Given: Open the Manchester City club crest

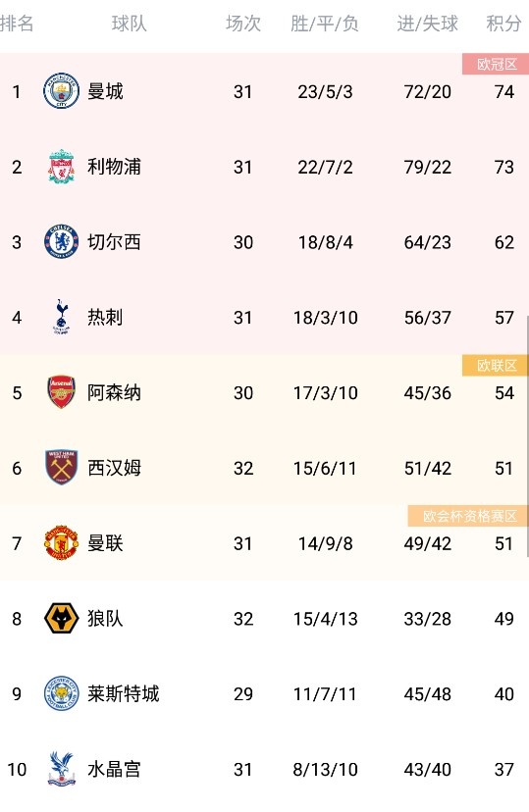Looking at the screenshot, I should [x=61, y=91].
